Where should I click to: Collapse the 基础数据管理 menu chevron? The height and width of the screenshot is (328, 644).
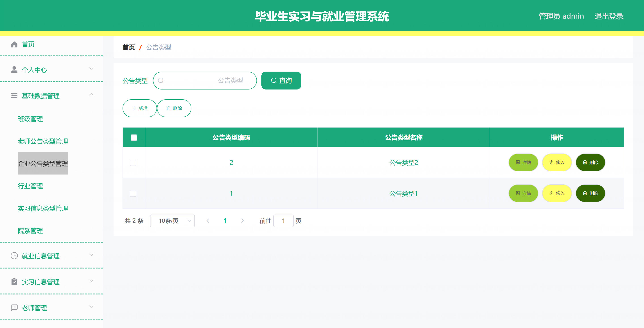[x=91, y=95]
